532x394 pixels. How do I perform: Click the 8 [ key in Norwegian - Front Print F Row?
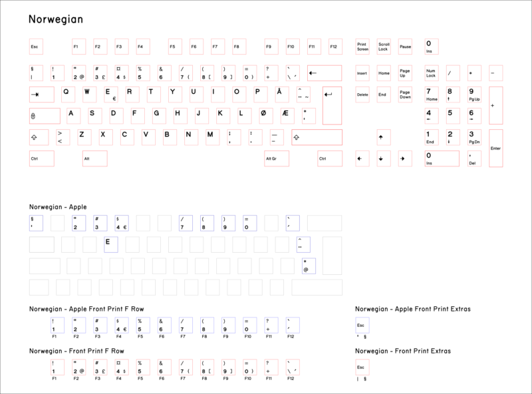[x=207, y=367]
